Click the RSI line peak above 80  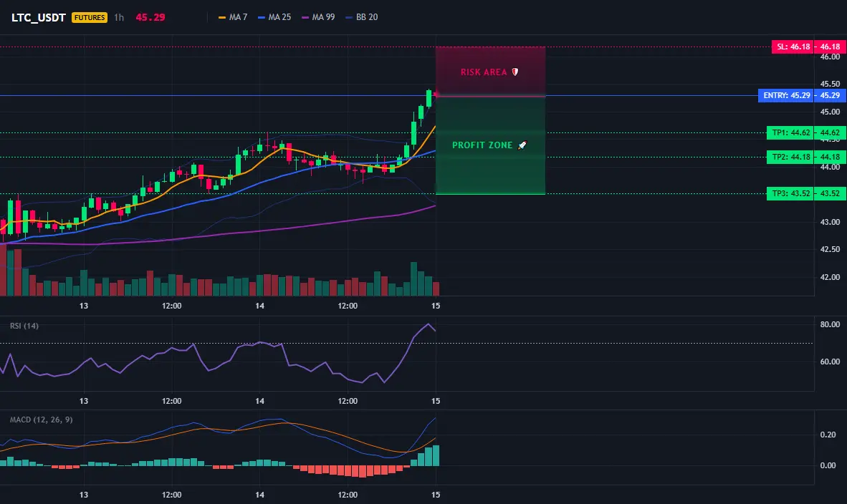429,324
